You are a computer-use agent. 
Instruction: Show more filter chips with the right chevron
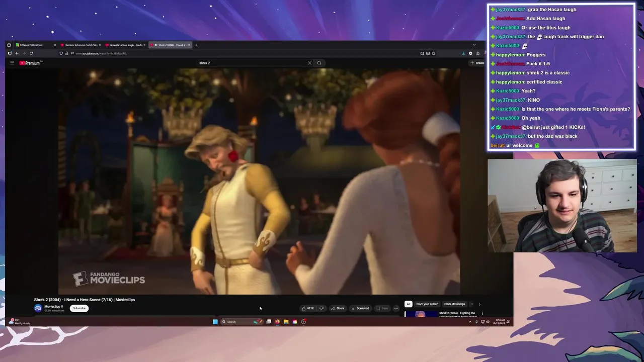pos(479,304)
